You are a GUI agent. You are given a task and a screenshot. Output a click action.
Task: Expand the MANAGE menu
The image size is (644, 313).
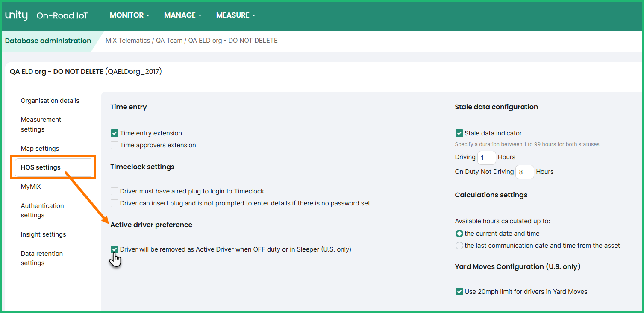tap(182, 15)
